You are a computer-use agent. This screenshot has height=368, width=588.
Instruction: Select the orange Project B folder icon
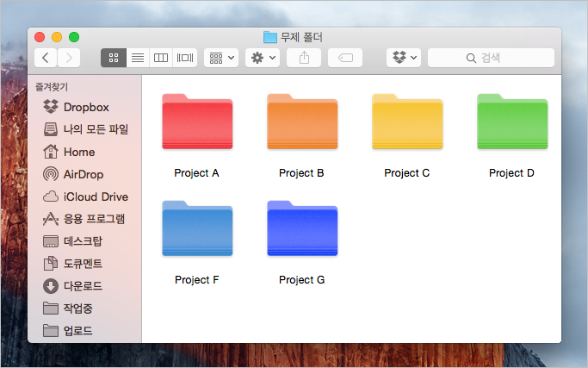point(302,122)
